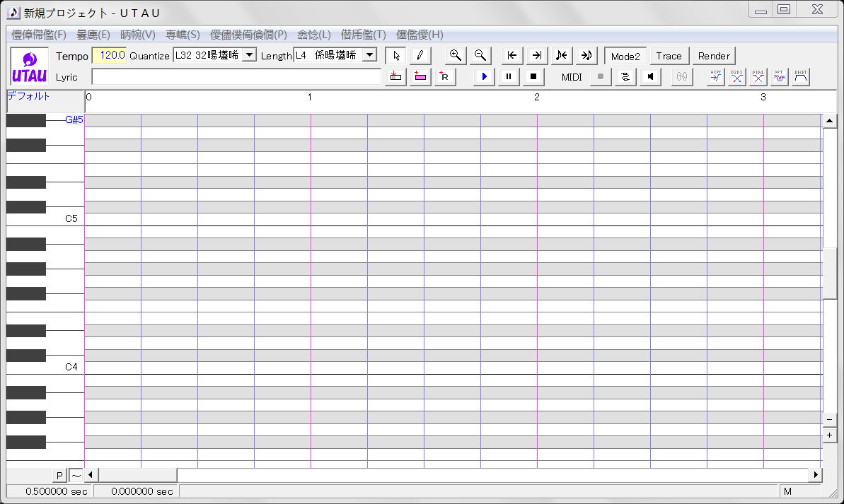Open the menu ending in (V)
This screenshot has width=844, height=504.
[x=138, y=35]
